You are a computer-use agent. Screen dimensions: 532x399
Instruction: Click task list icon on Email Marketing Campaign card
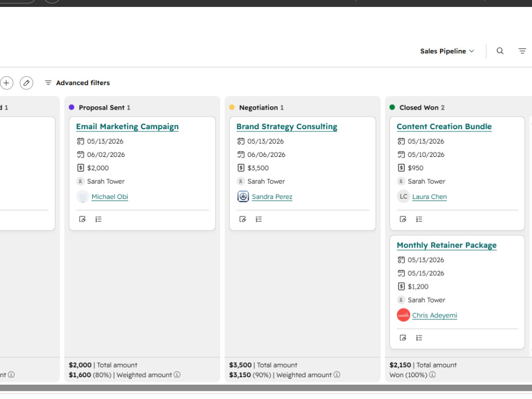click(x=98, y=219)
